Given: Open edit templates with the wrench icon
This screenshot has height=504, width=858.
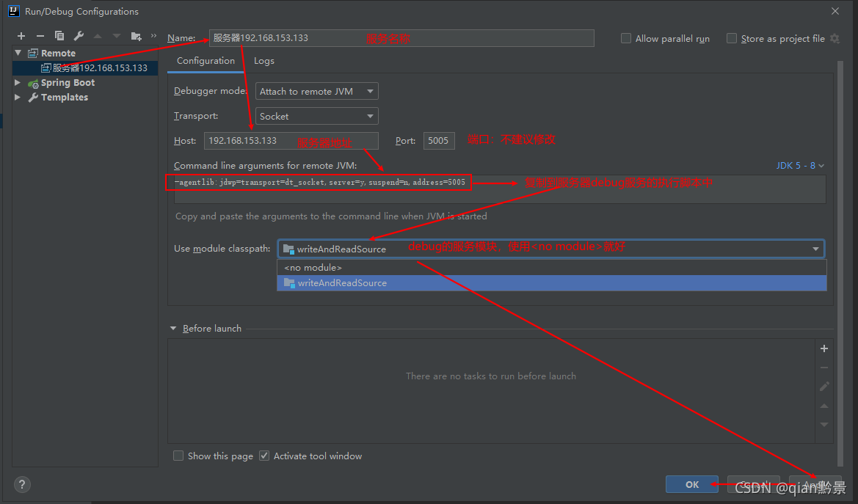Looking at the screenshot, I should click(x=79, y=35).
